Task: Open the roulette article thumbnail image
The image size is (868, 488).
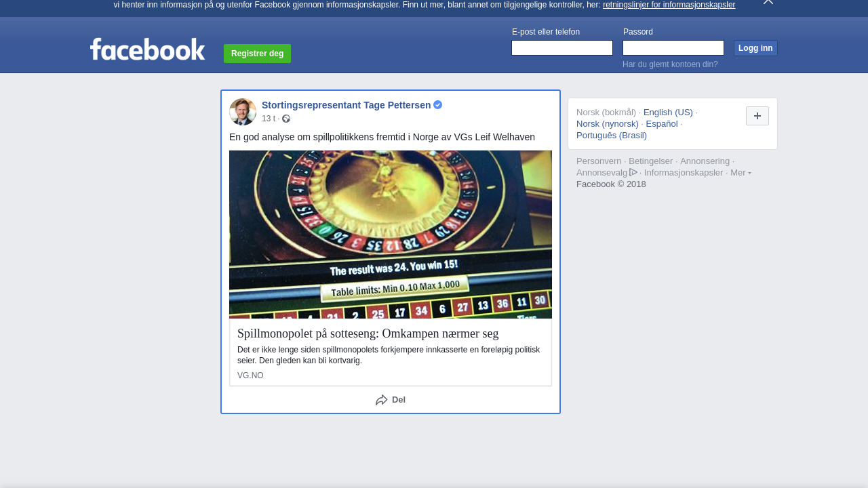Action: (391, 235)
